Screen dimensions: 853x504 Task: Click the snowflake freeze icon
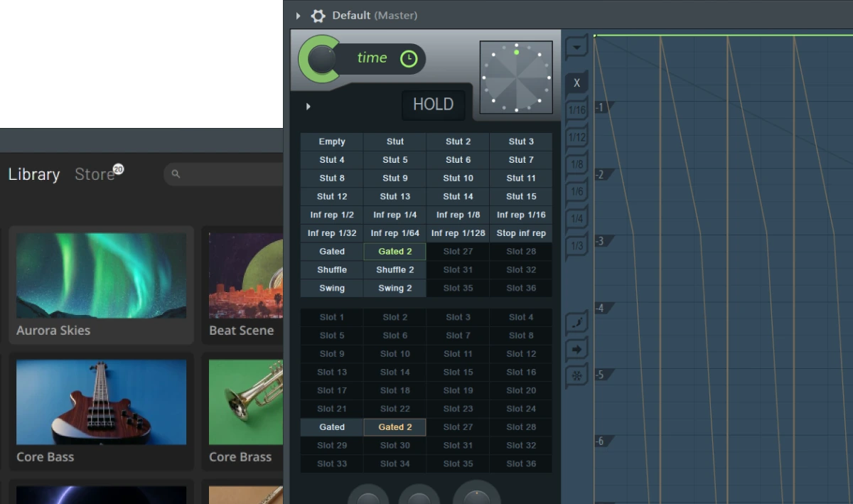coord(576,375)
